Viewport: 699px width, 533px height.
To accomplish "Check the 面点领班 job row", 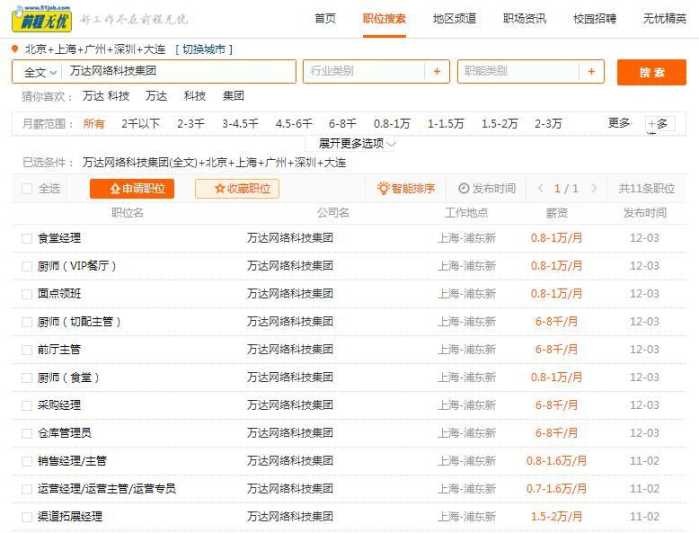I will [27, 294].
